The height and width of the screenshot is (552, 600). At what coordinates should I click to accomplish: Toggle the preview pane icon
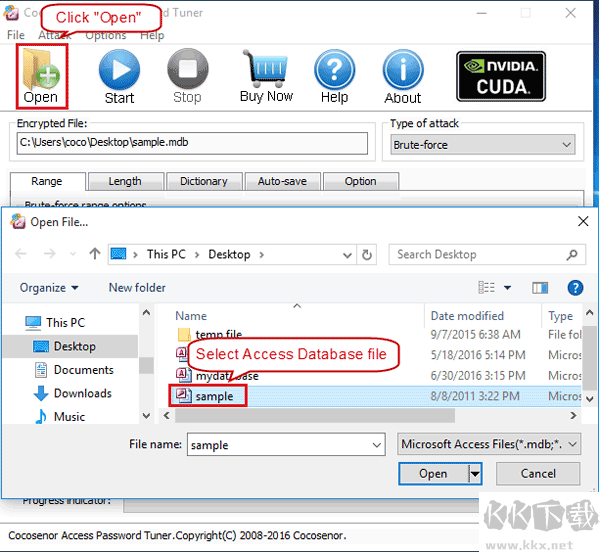[x=540, y=288]
